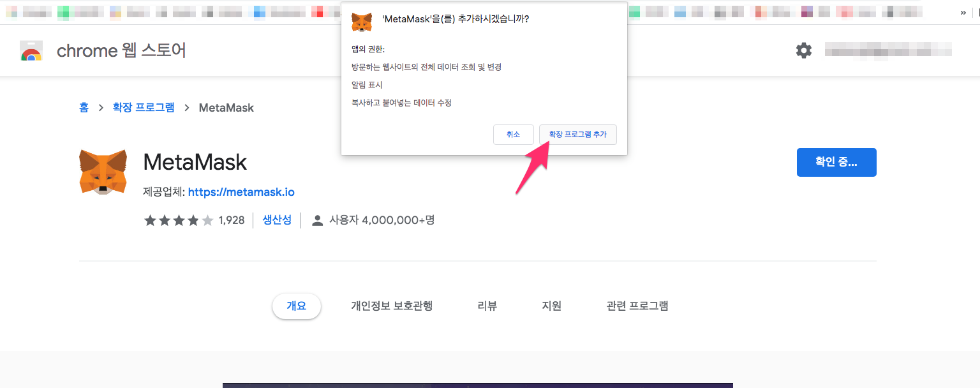Go to 홈 breadcrumb link
980x388 pixels.
click(84, 107)
